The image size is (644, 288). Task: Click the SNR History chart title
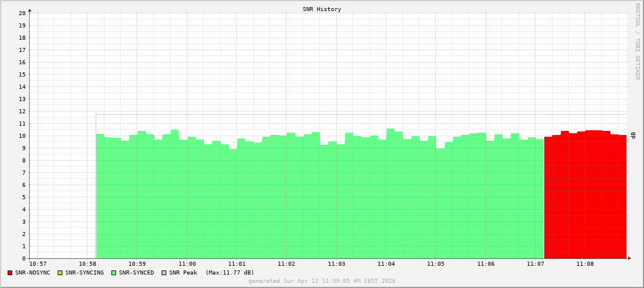pos(322,9)
